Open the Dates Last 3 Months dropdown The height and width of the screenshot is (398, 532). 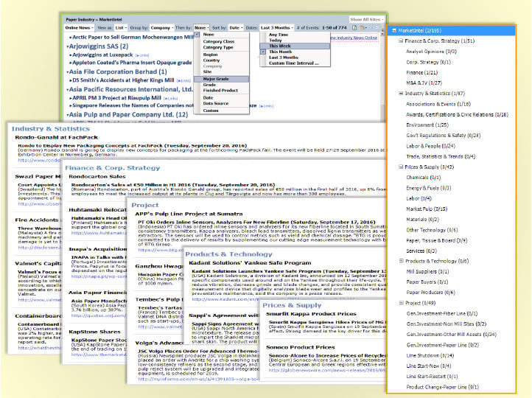point(277,28)
